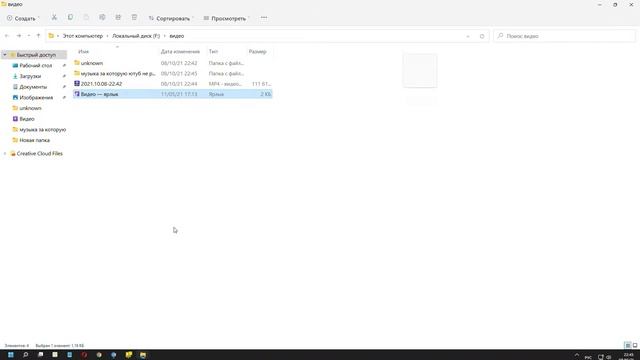
Task: Click the Delete trash icon
Action: (x=134, y=18)
